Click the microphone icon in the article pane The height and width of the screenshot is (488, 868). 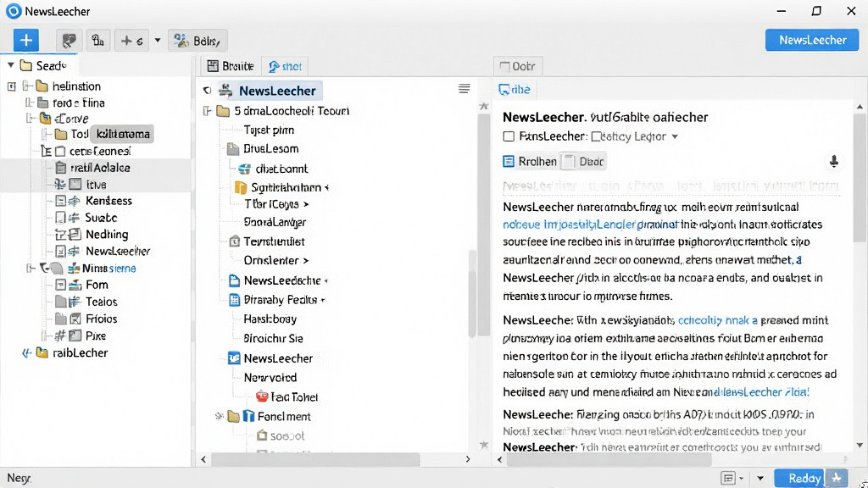coord(834,161)
